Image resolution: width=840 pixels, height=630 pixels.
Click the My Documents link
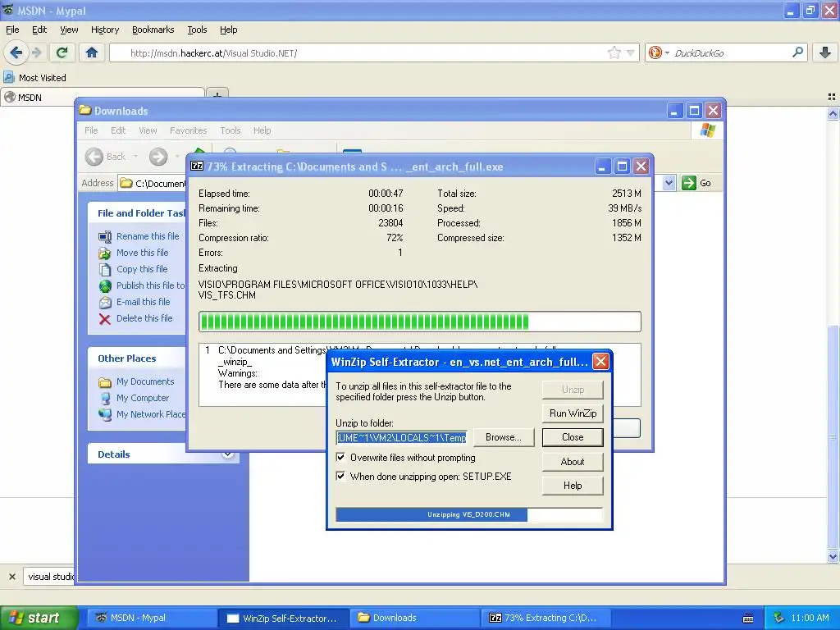click(145, 381)
